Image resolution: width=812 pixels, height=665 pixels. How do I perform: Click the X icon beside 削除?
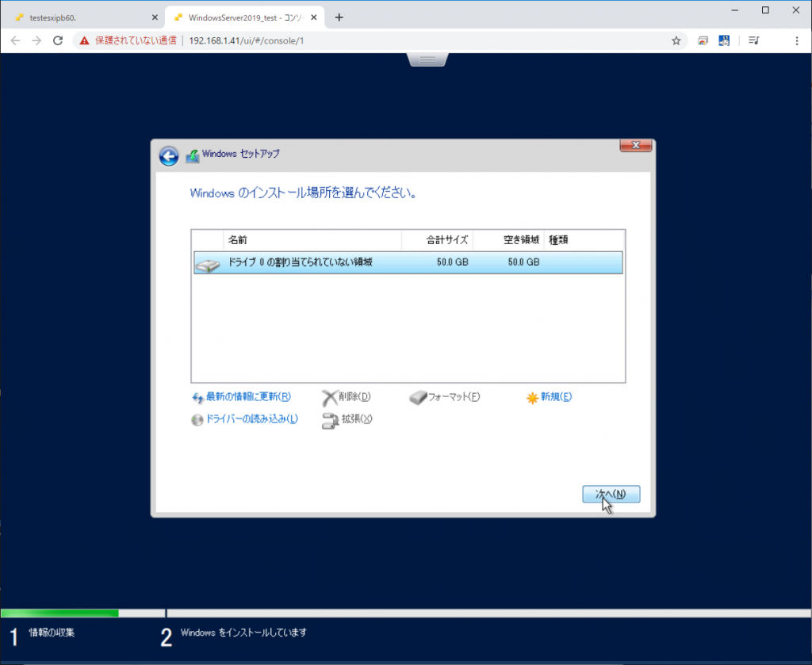329,397
